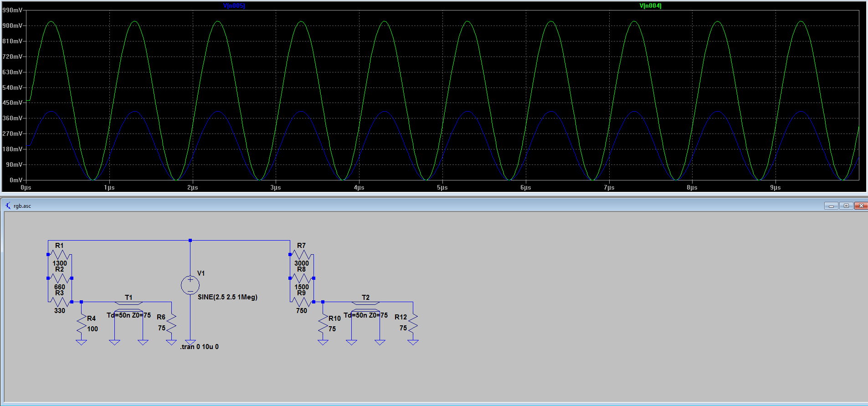Click resistor R12 symbol right of T2
This screenshot has width=868, height=406.
(413, 323)
